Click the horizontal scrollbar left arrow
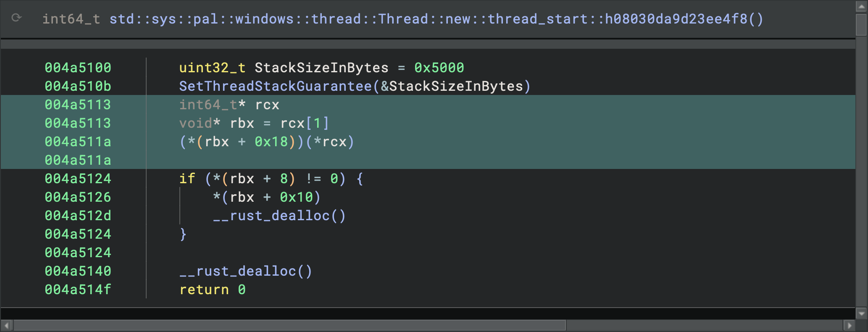This screenshot has height=332, width=868. 7,325
